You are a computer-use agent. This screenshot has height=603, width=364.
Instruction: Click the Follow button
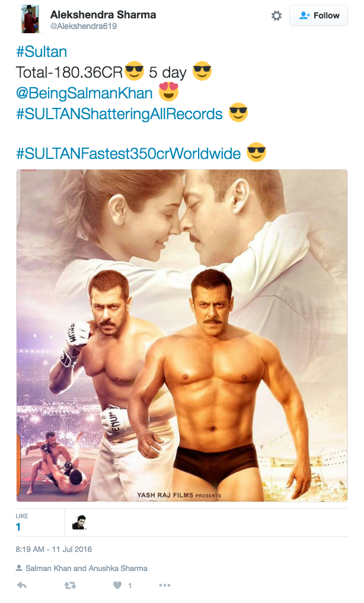point(318,15)
